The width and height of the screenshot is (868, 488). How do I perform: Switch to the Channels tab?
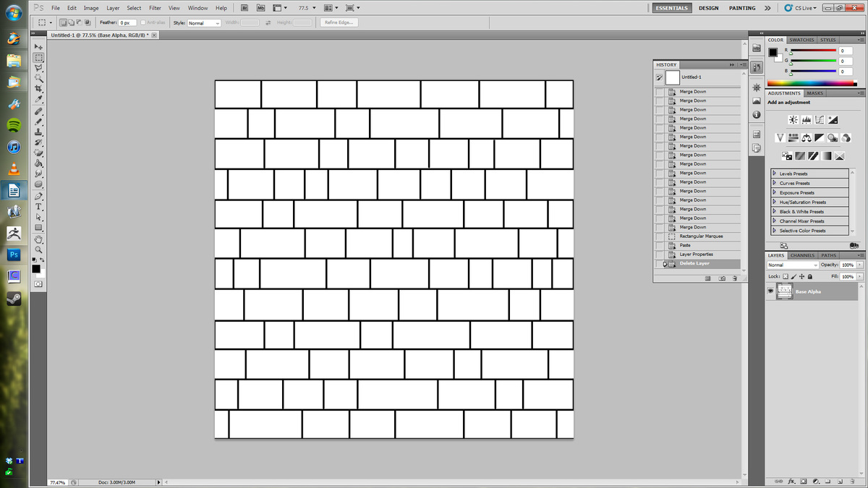(x=802, y=255)
